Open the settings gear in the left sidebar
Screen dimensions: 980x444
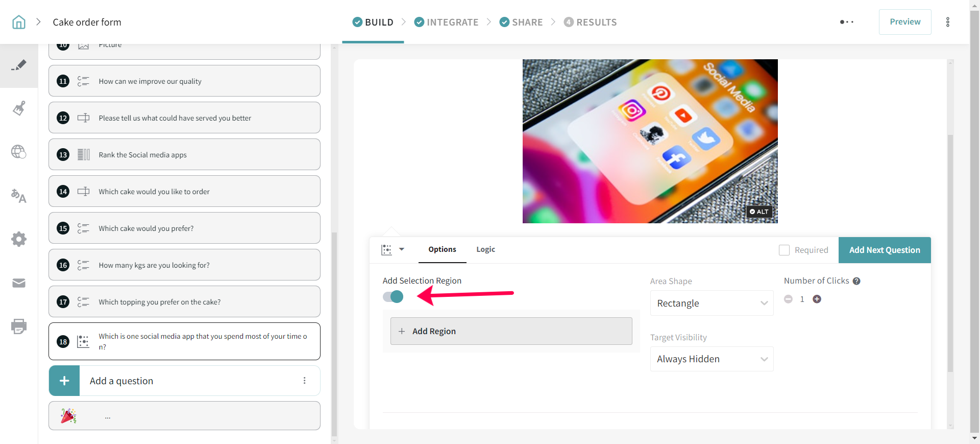19,239
